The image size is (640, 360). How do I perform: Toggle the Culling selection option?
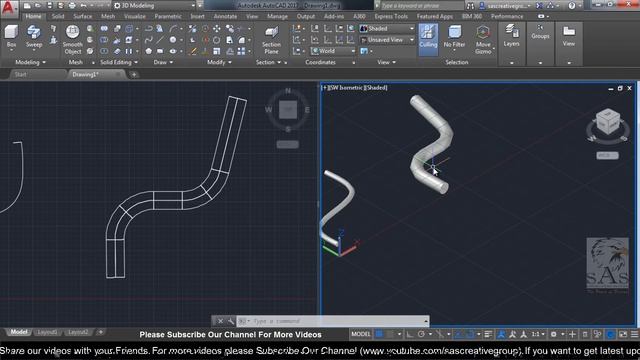pos(428,39)
